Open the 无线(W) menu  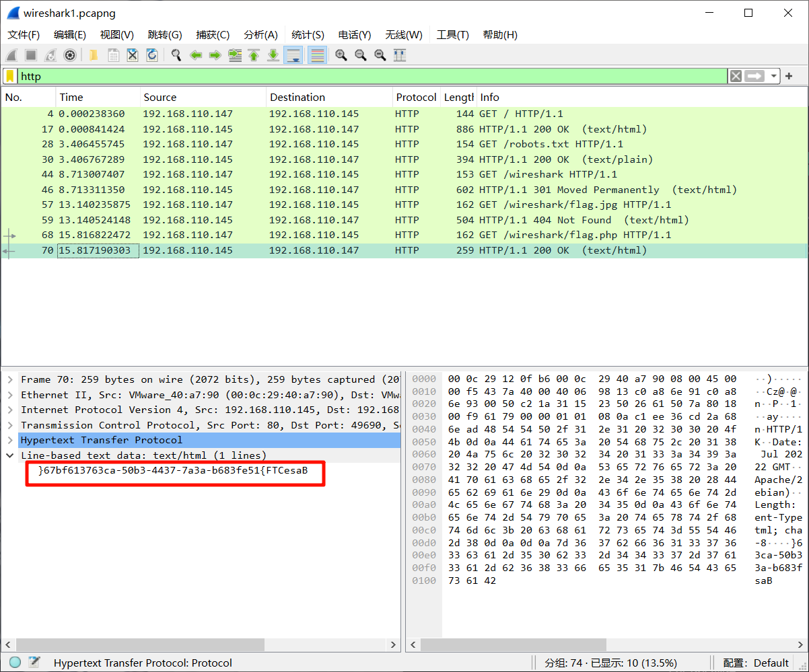(404, 35)
